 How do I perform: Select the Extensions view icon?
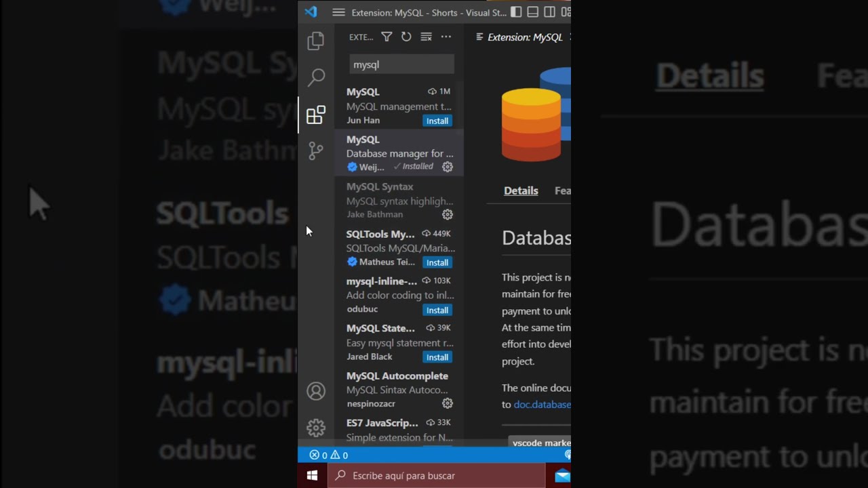click(x=316, y=115)
